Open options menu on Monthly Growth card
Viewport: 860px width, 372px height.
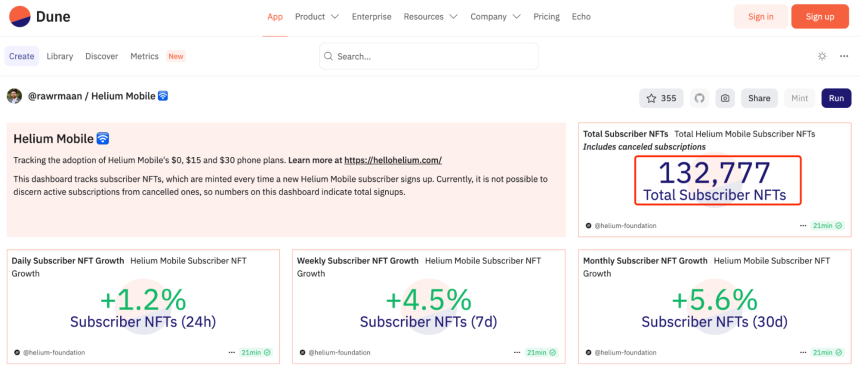pos(803,352)
